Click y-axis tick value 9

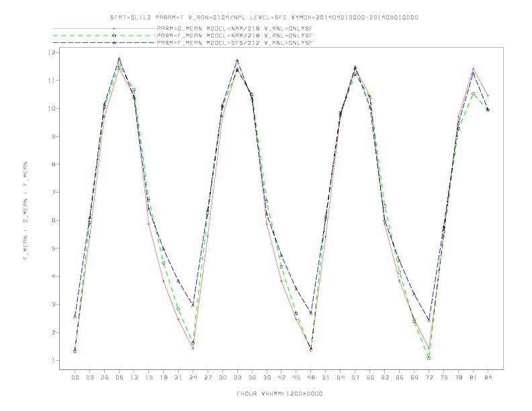click(53, 136)
